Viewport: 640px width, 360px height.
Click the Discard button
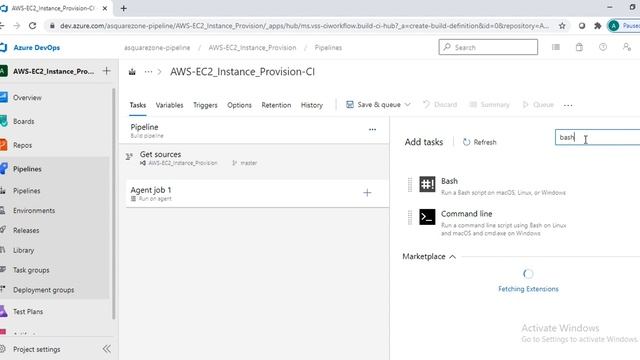click(x=440, y=105)
